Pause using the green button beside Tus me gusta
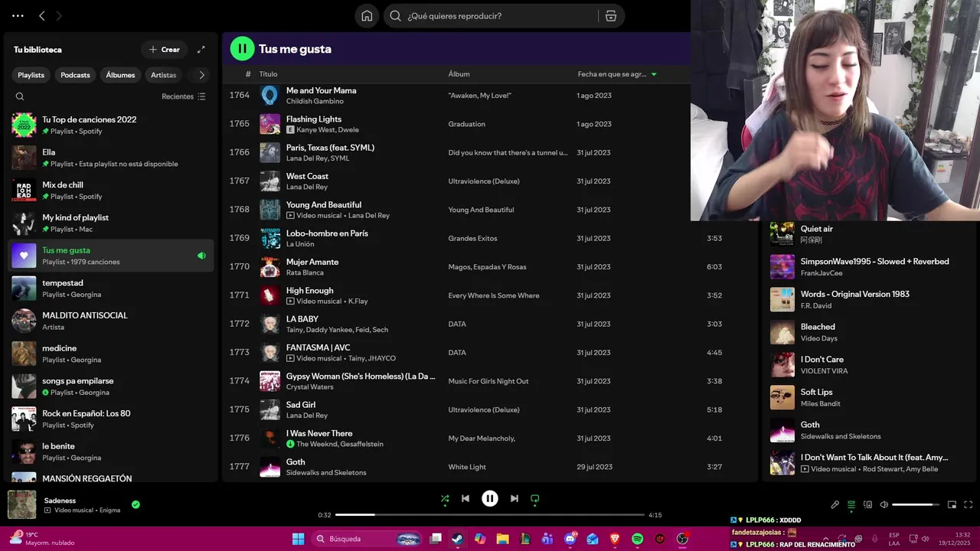Viewport: 980px width, 551px height. pos(242,49)
